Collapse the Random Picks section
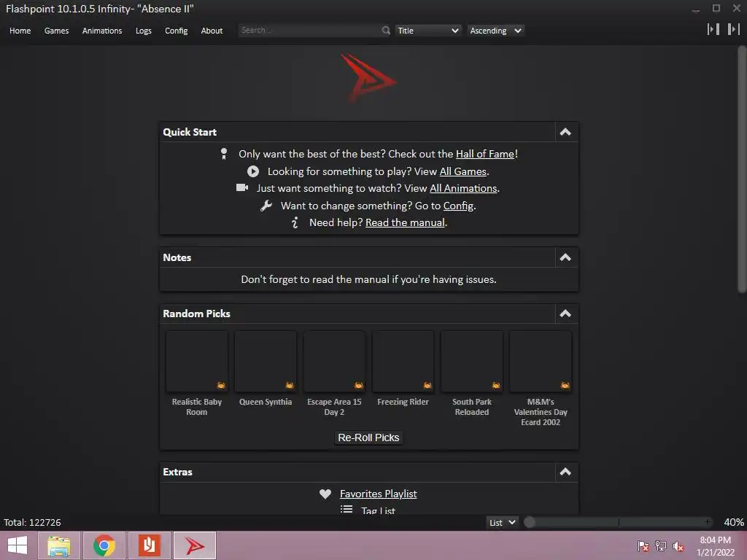This screenshot has width=747, height=560. 565,314
